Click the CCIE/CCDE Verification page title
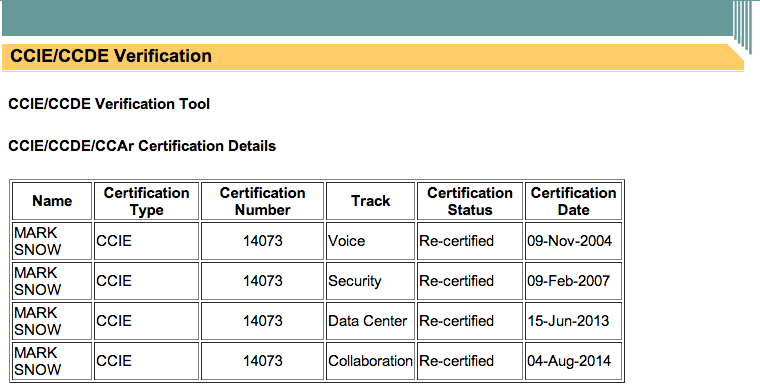Image resolution: width=760 pixels, height=392 pixels. pyautogui.click(x=111, y=56)
